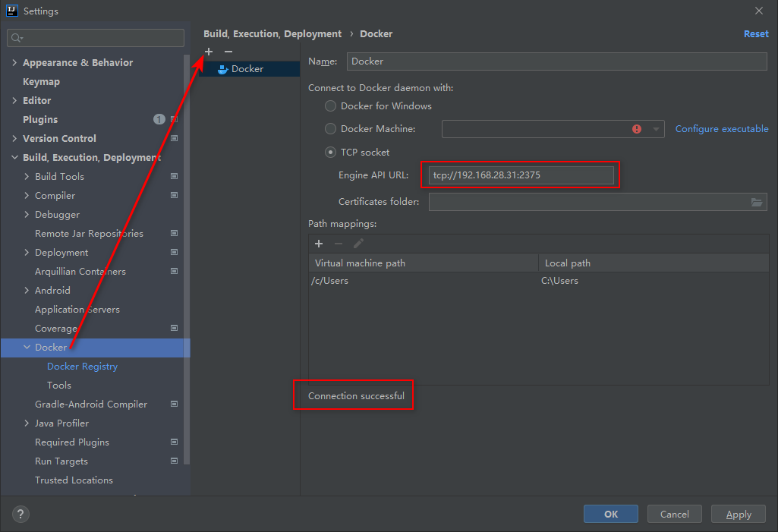
Task: Click project-level icon beside Version Control
Action: point(174,138)
